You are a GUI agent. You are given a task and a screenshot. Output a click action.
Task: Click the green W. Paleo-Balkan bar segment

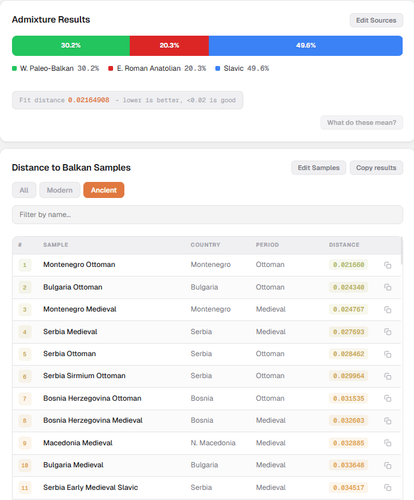[71, 46]
